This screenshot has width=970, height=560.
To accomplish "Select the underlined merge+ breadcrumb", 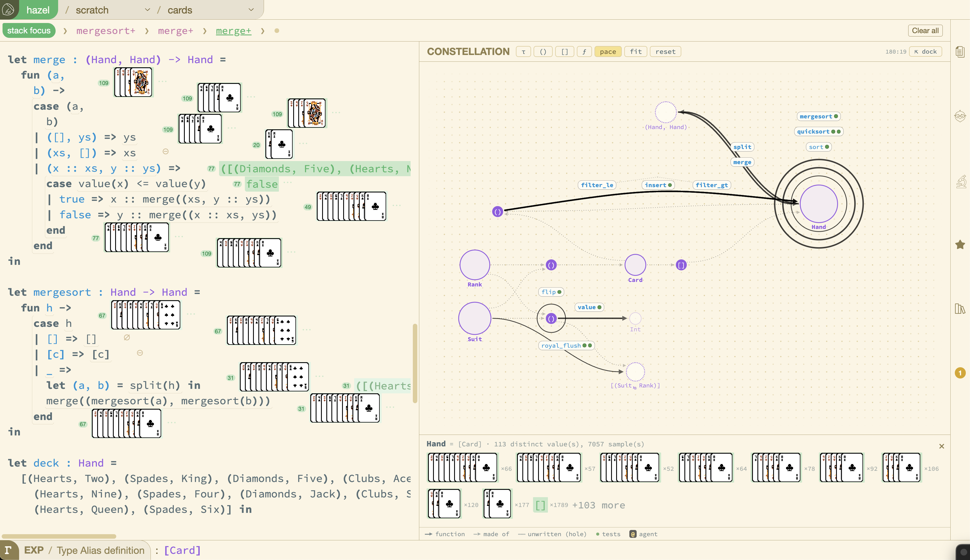I will tap(233, 31).
